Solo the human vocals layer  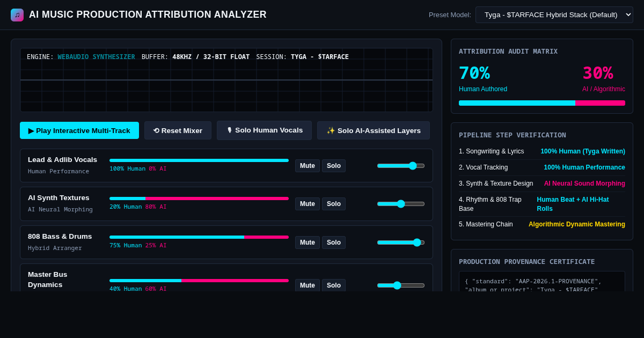click(x=264, y=130)
